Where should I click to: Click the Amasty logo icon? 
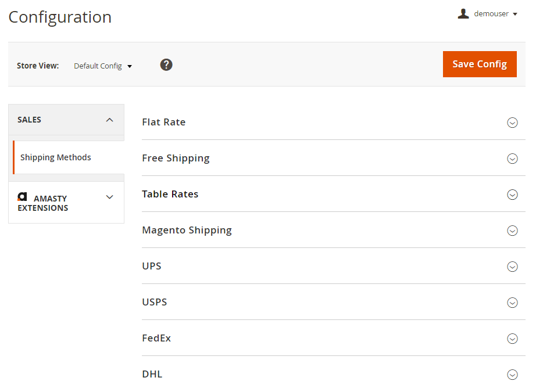23,197
